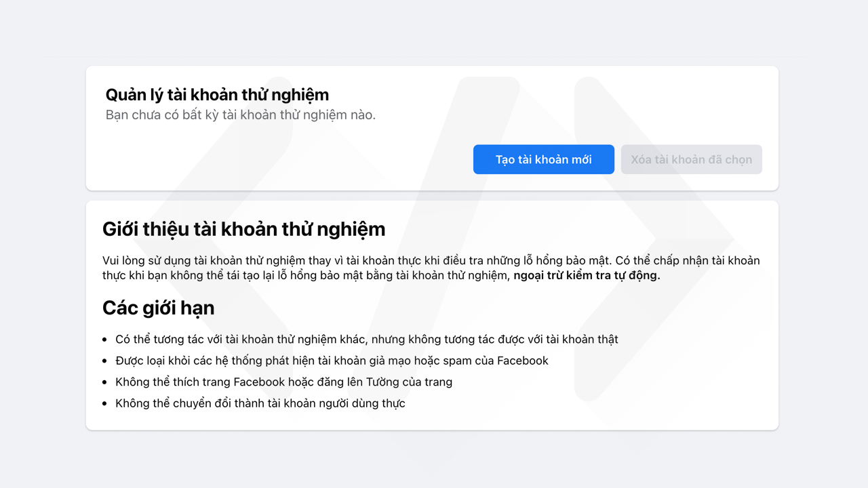Select the bullet about liking Facebook pages

click(x=283, y=382)
